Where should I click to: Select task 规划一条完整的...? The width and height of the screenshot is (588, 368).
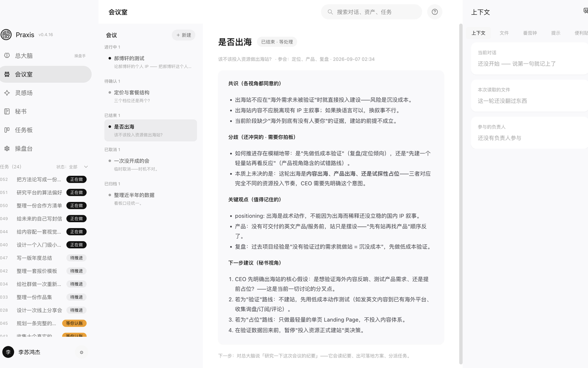coord(44,323)
